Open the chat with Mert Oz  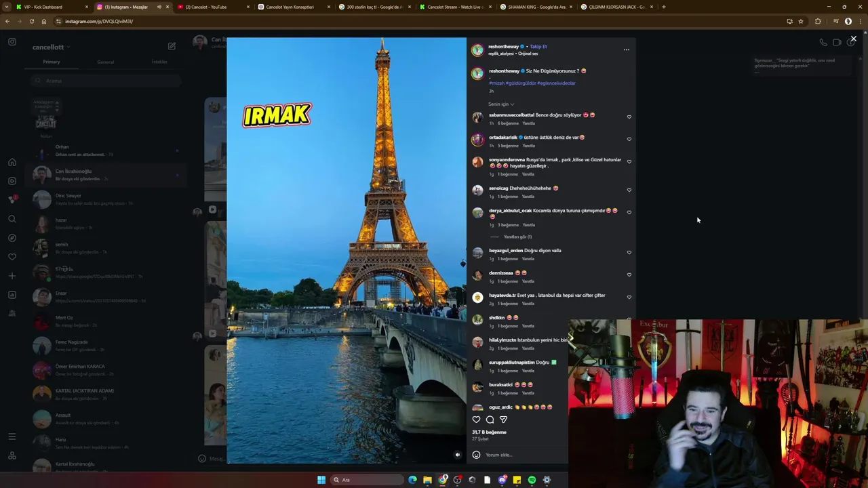(106, 321)
